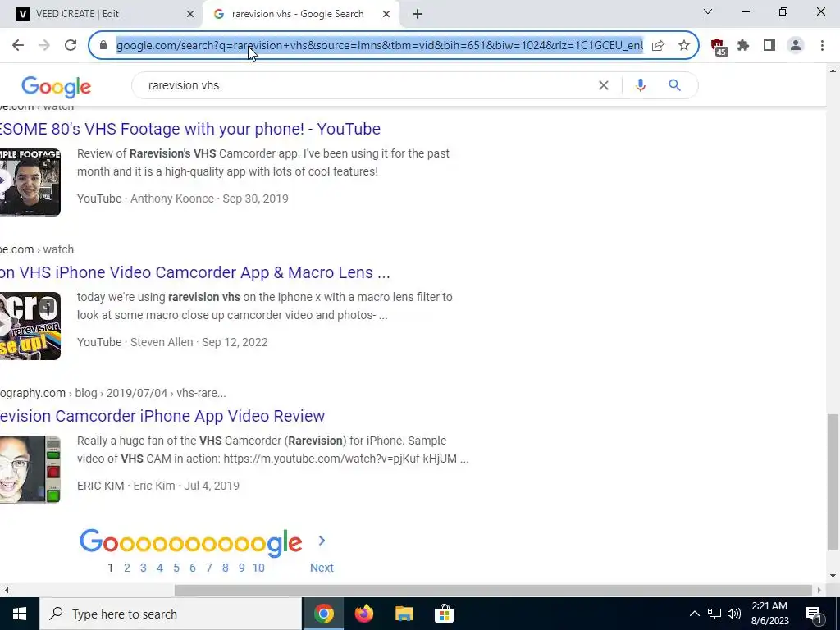The height and width of the screenshot is (630, 840).
Task: Go back to the previous page
Action: 18,45
